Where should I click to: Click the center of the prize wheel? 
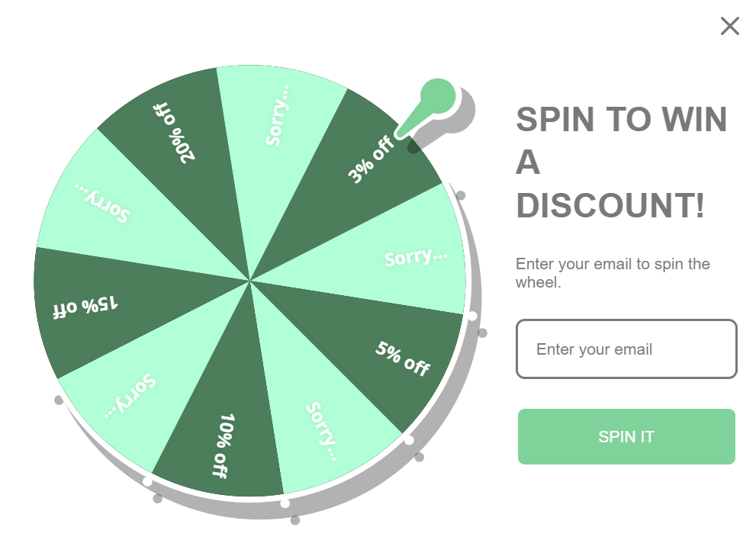click(x=252, y=281)
